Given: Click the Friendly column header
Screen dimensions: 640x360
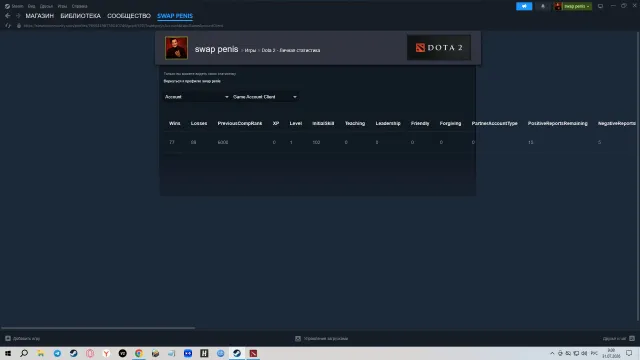Looking at the screenshot, I should pos(420,123).
